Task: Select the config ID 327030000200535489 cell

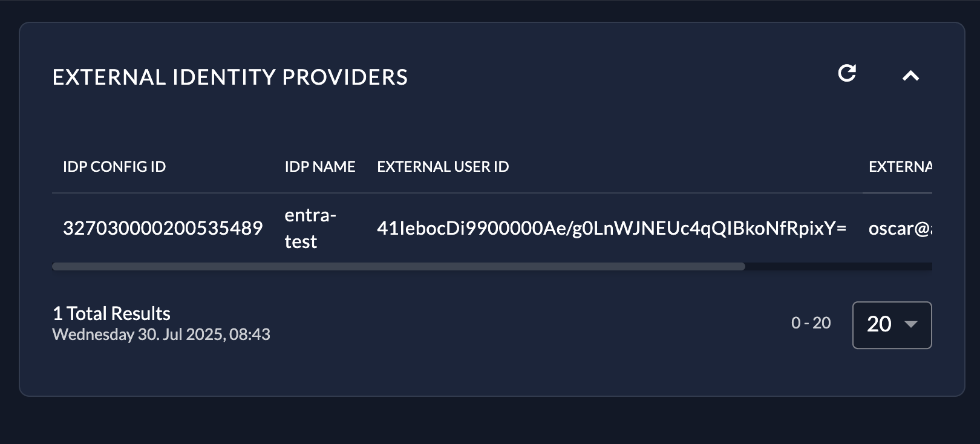Action: click(163, 228)
